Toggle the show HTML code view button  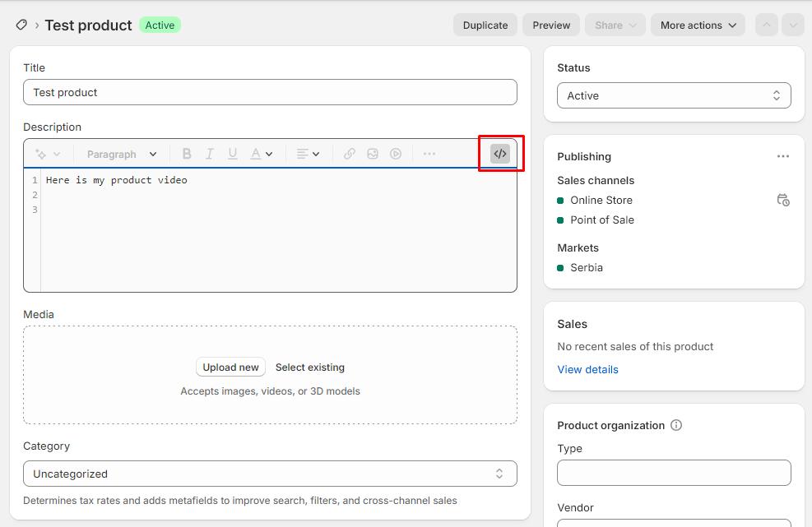coord(500,154)
